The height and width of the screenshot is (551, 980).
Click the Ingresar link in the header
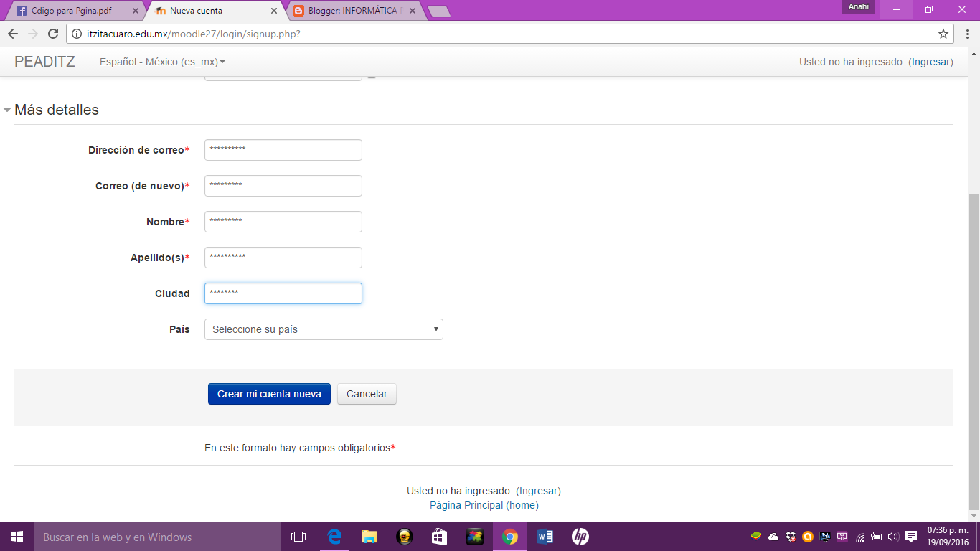pyautogui.click(x=930, y=62)
